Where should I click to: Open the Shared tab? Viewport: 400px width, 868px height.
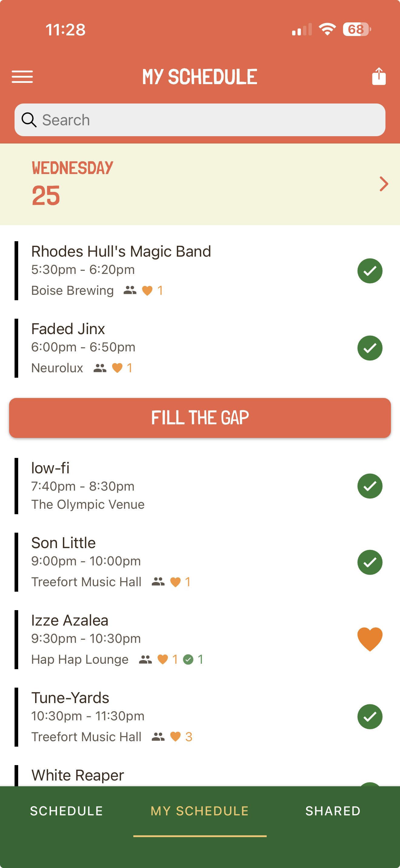coord(333,811)
